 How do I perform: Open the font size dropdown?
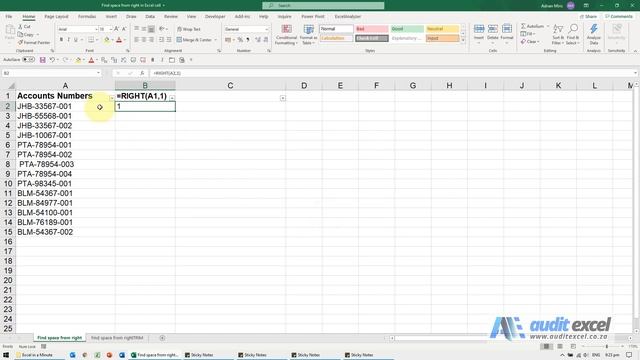(x=111, y=29)
